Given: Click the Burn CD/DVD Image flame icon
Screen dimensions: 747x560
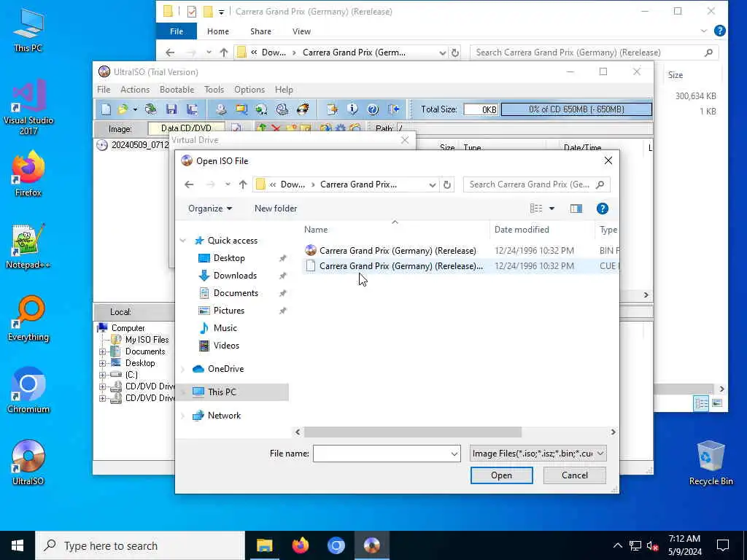Looking at the screenshot, I should 303,109.
